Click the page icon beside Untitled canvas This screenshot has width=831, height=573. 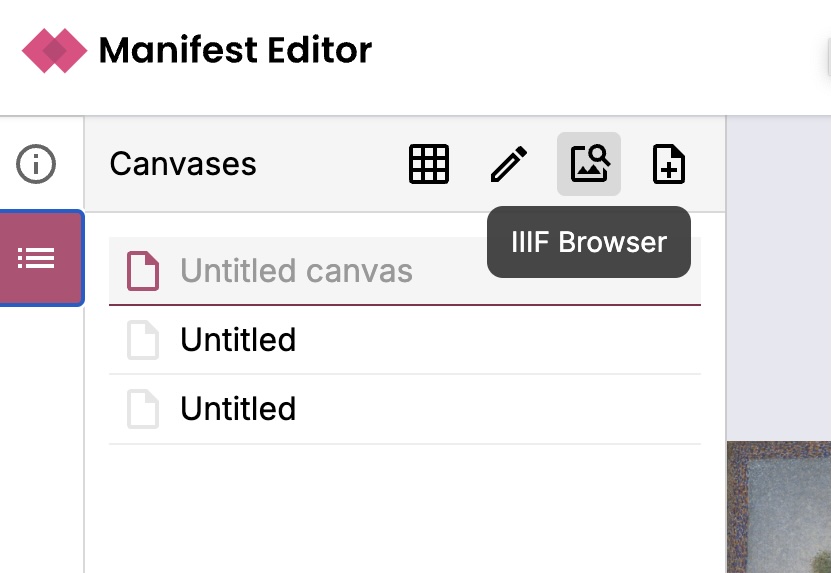(143, 271)
